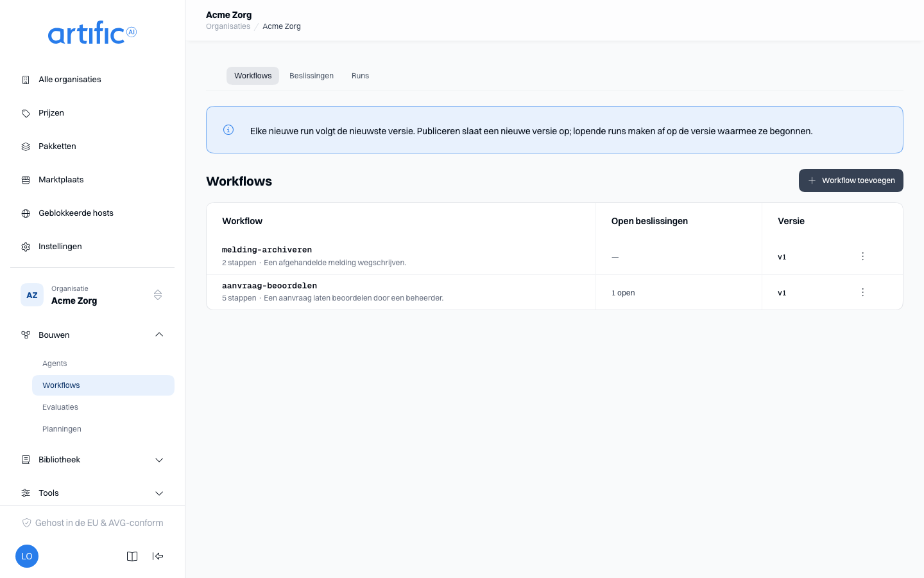Click the Prijzen tag icon
The image size is (924, 578).
[x=26, y=113]
